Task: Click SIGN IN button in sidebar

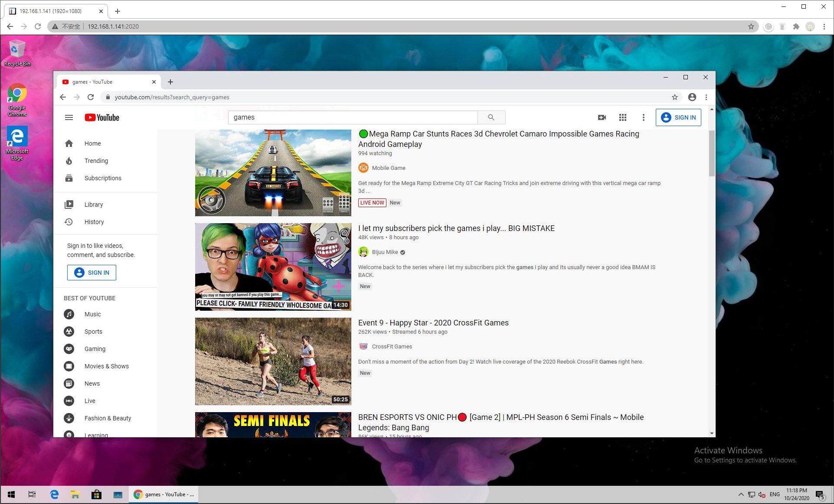Action: coord(92,273)
